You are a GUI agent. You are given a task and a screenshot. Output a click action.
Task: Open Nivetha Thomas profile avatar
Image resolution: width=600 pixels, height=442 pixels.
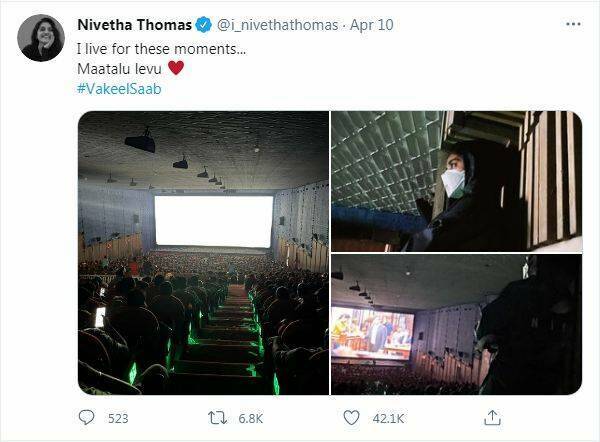pyautogui.click(x=41, y=38)
